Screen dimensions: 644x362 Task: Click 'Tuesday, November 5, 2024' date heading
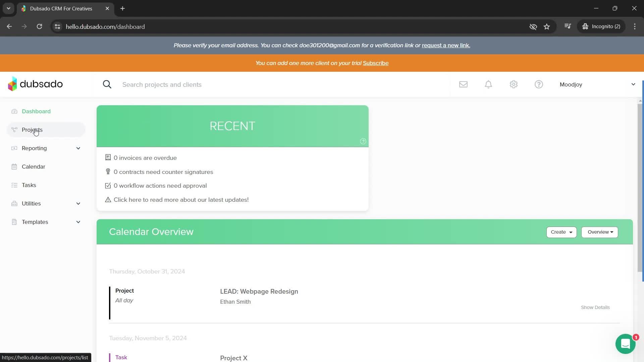pyautogui.click(x=148, y=338)
